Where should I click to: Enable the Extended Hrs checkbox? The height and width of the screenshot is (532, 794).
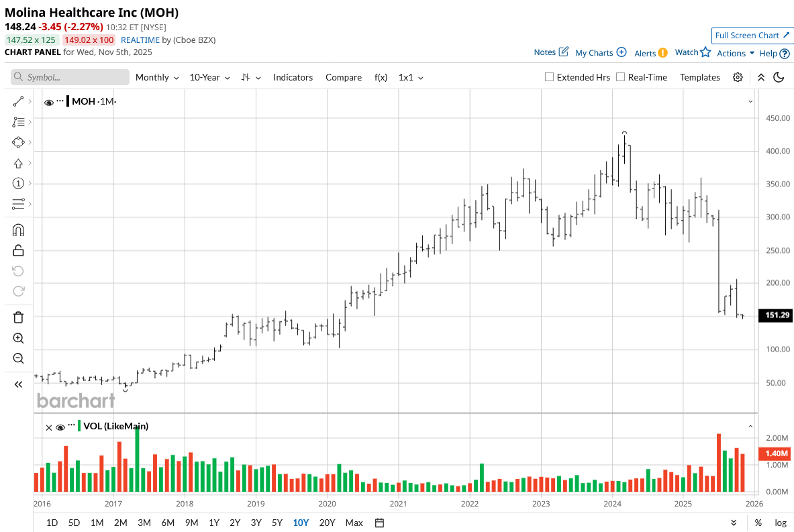pyautogui.click(x=550, y=77)
